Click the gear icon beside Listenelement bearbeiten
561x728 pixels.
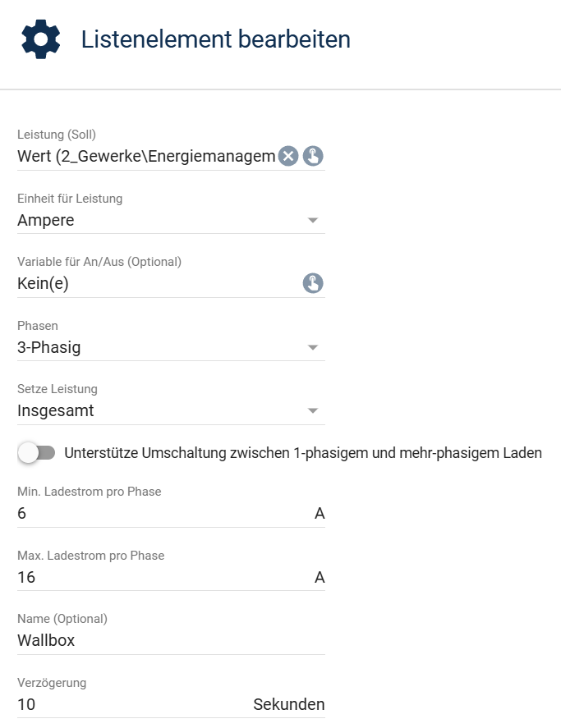click(41, 39)
